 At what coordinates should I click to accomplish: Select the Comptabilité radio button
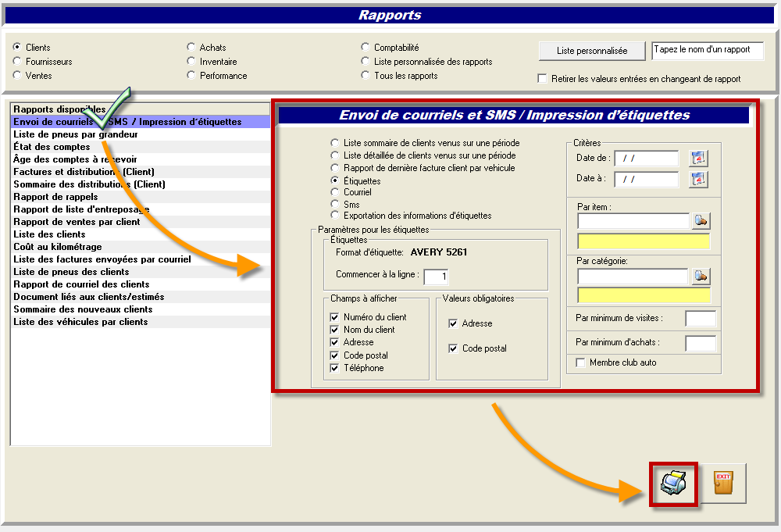point(365,47)
